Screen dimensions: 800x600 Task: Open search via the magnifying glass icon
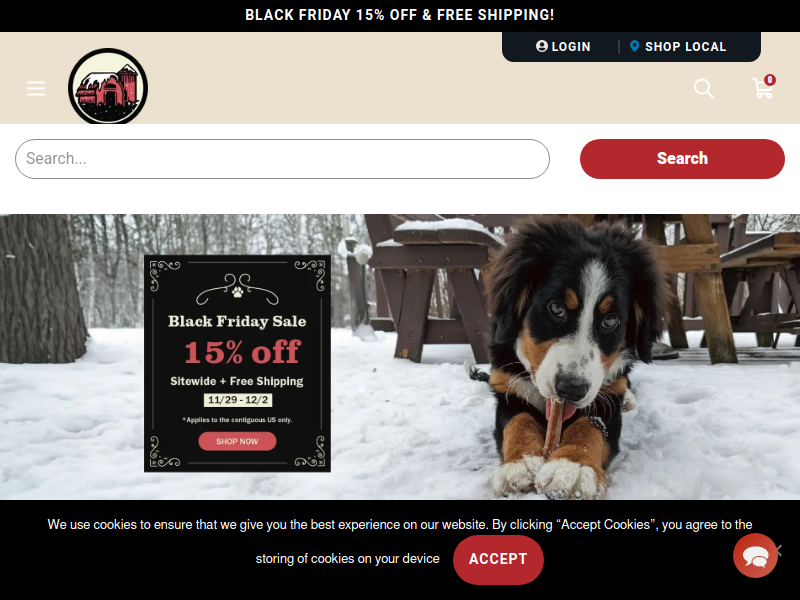pos(704,88)
